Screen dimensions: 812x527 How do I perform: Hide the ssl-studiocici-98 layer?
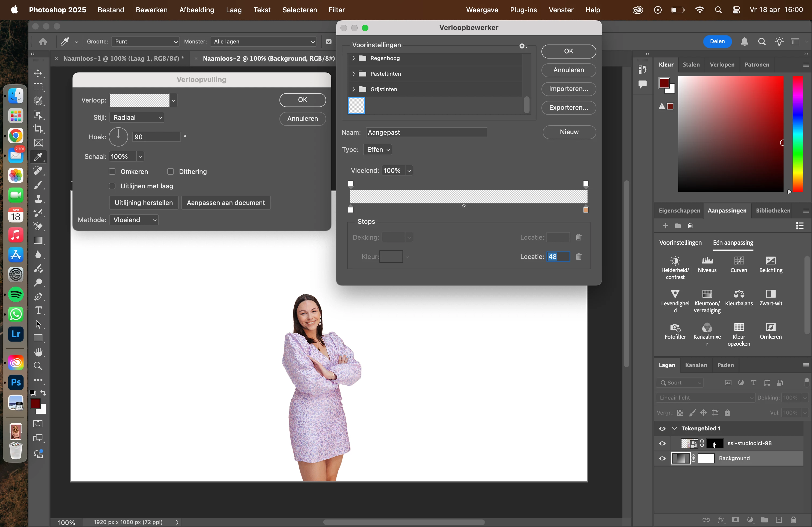click(x=662, y=444)
